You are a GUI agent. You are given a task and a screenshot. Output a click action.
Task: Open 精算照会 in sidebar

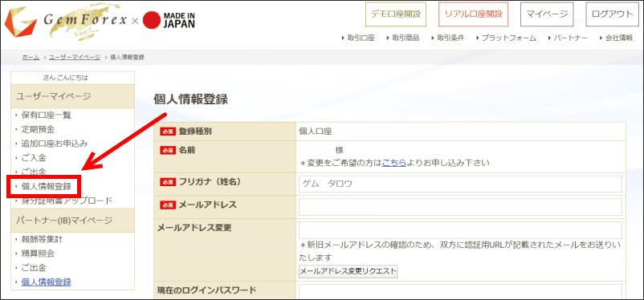pos(38,253)
